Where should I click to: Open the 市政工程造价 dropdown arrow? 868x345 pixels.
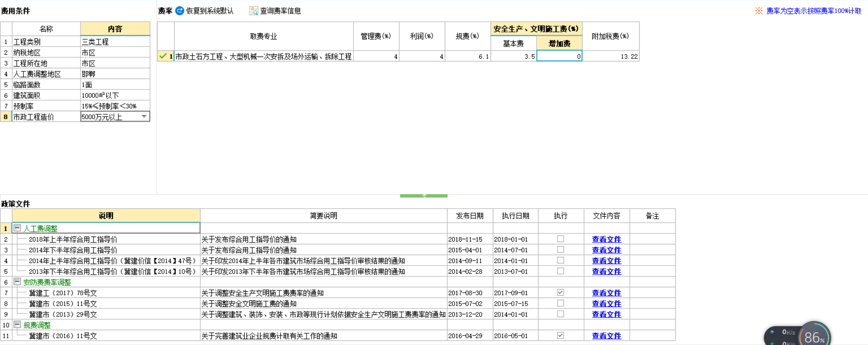point(144,117)
